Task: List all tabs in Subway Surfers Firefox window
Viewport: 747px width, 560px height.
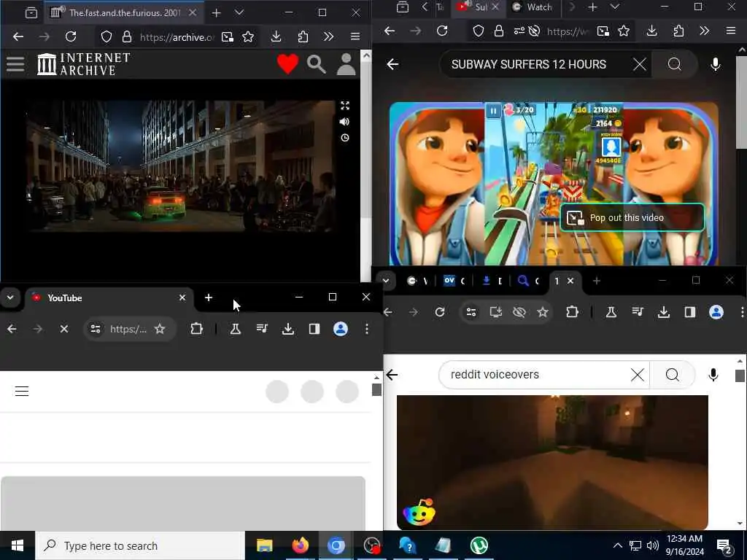Action: (x=615, y=7)
